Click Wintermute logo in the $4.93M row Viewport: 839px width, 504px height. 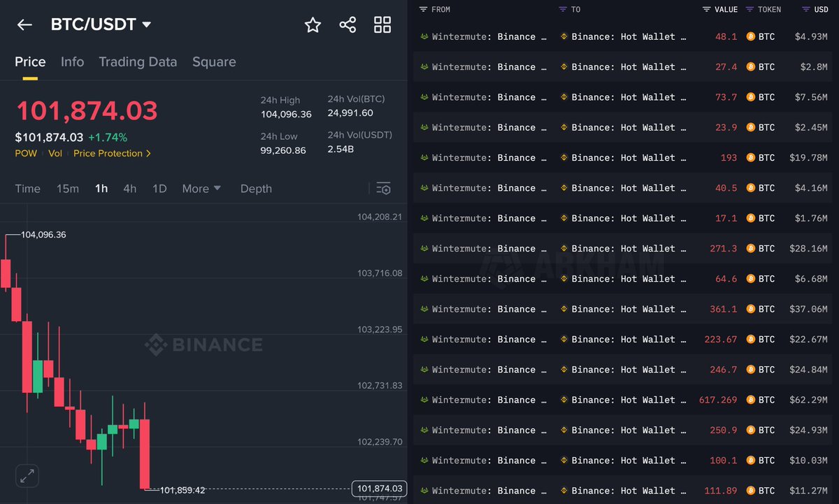pyautogui.click(x=424, y=36)
